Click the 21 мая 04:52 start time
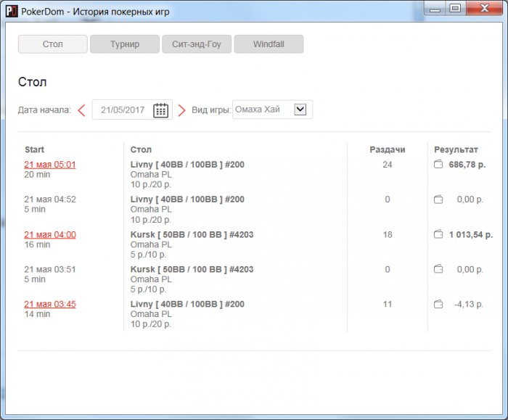The image size is (508, 420). coord(50,199)
